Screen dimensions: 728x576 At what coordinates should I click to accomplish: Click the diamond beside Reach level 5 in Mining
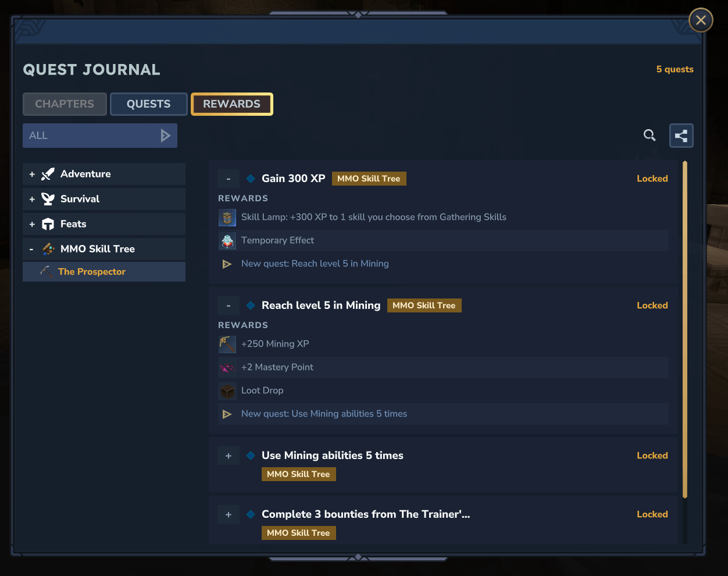[x=251, y=305]
